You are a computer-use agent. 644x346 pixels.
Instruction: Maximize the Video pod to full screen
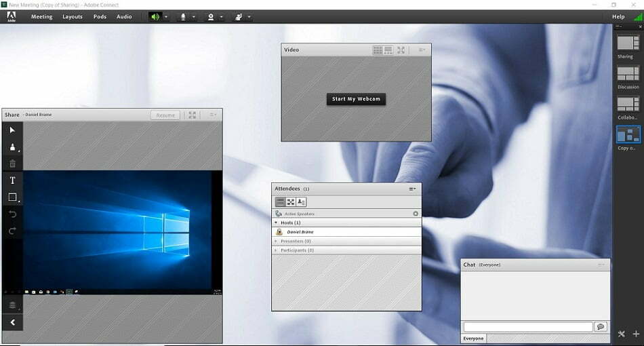point(401,50)
